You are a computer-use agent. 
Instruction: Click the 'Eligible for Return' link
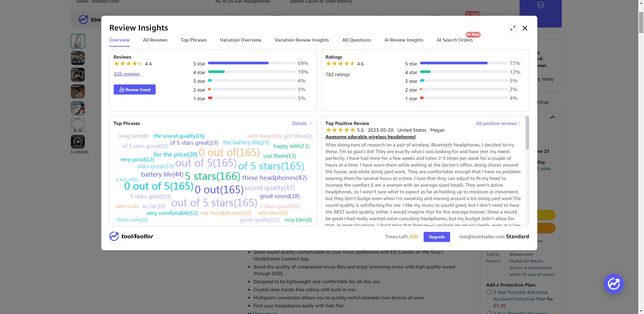point(526,261)
